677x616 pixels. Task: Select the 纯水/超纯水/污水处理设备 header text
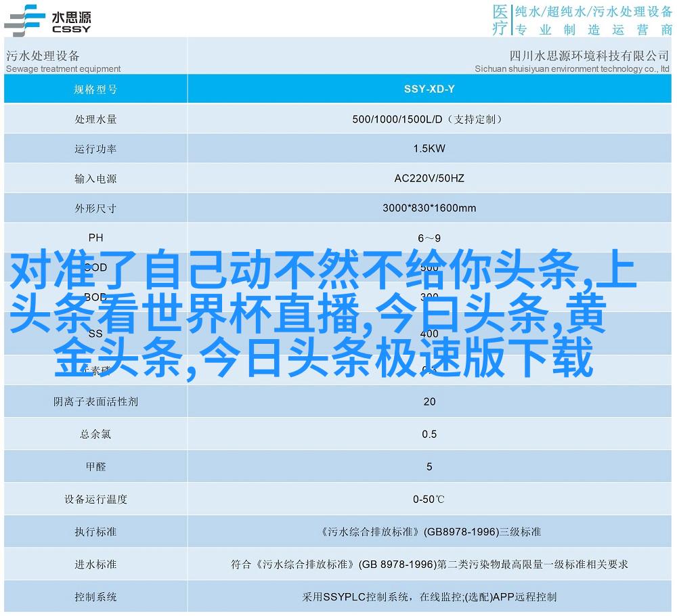[593, 12]
